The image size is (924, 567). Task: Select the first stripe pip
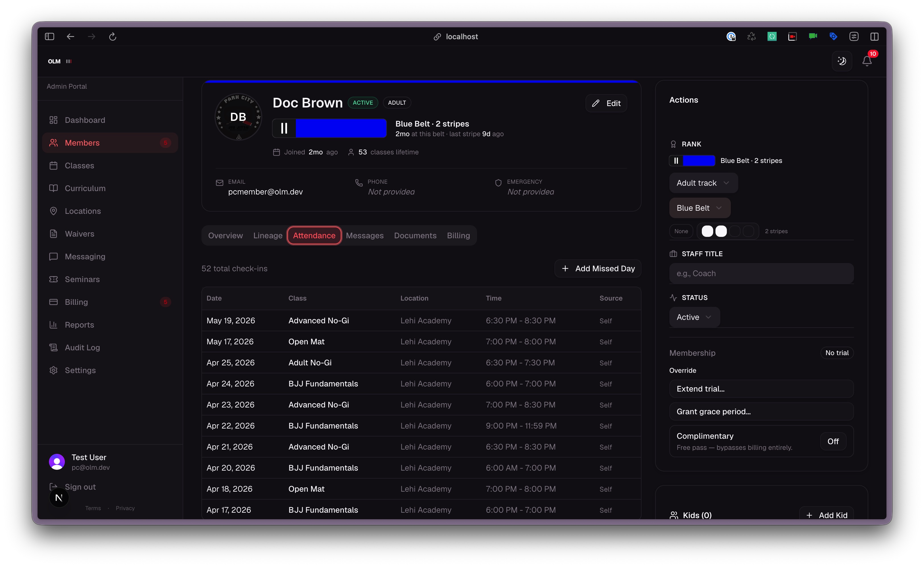coord(707,231)
